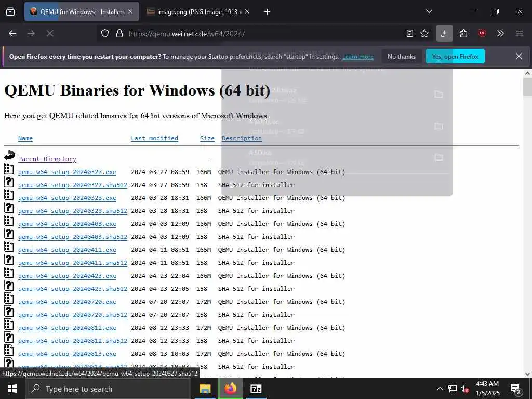Screen dimensions: 532x399
Task: Click unknown file icon for 20240411.sha512
Action: point(9,260)
